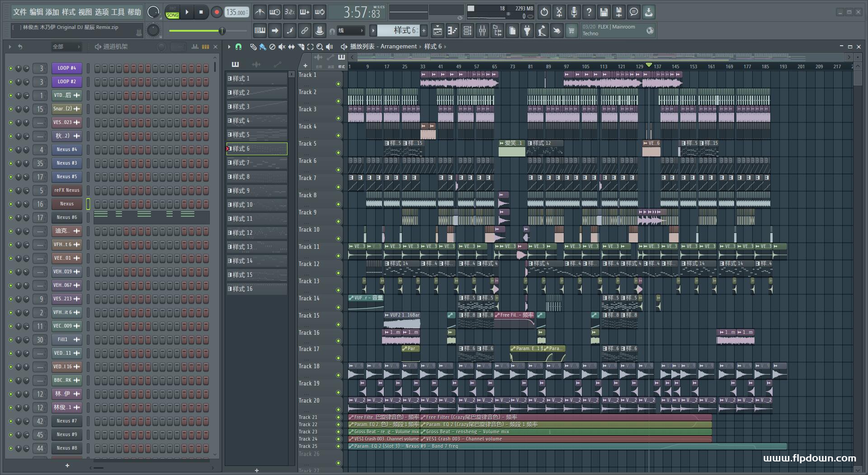Toggle Track 18 mute switch
Viewport: 868px width, 475px height.
338,375
